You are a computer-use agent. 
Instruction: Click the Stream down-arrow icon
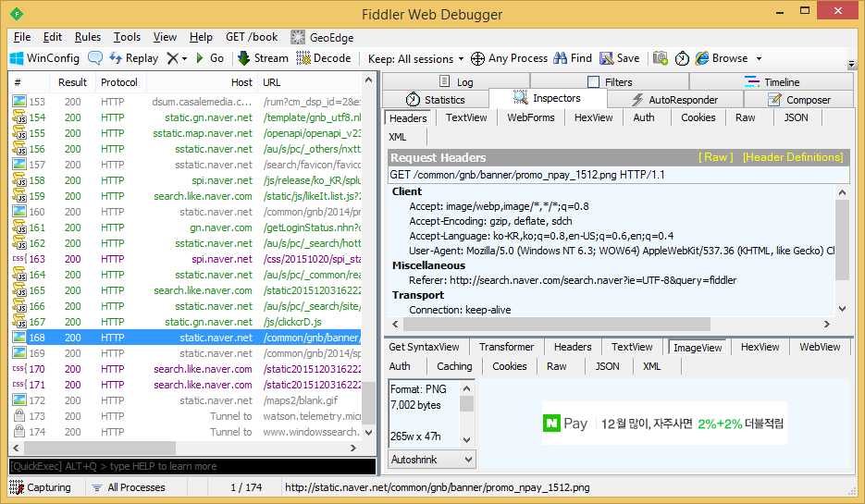coord(244,58)
